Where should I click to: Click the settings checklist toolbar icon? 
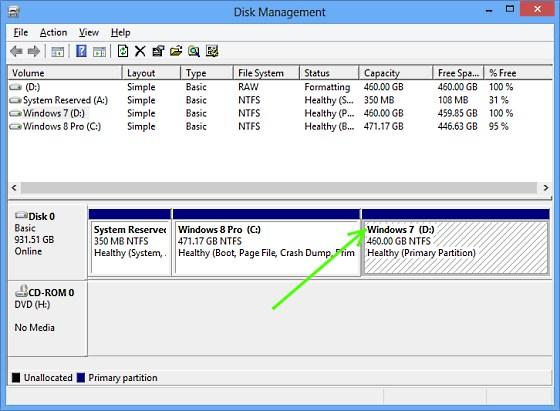(x=212, y=51)
